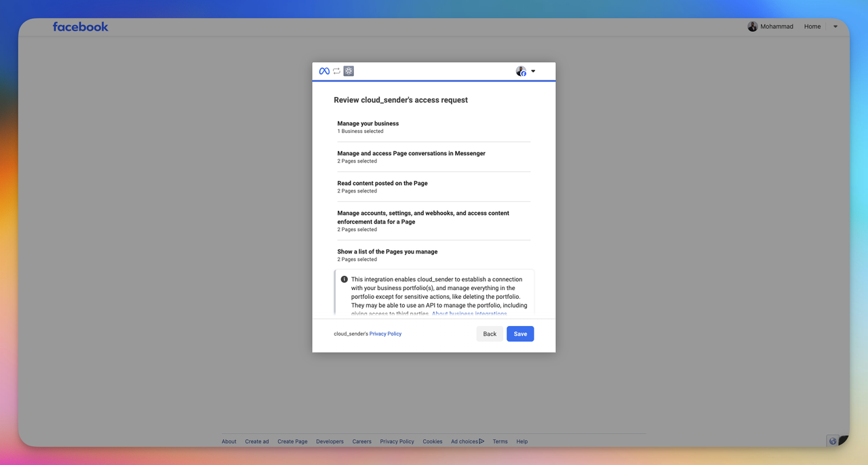Screen dimensions: 868x465
Task: Open the Create ad footer link
Action: tap(257, 441)
